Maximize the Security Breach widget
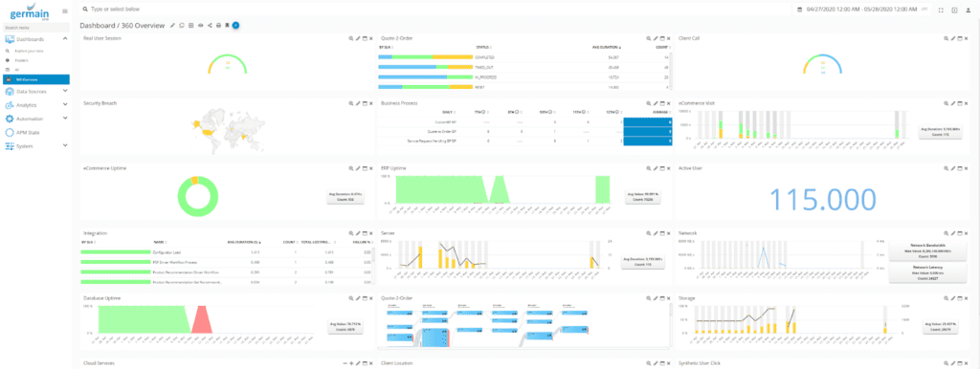The width and height of the screenshot is (980, 369). tap(365, 103)
